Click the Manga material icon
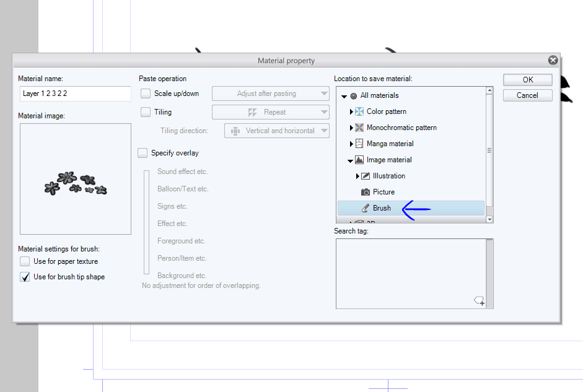The height and width of the screenshot is (392, 583). click(359, 144)
